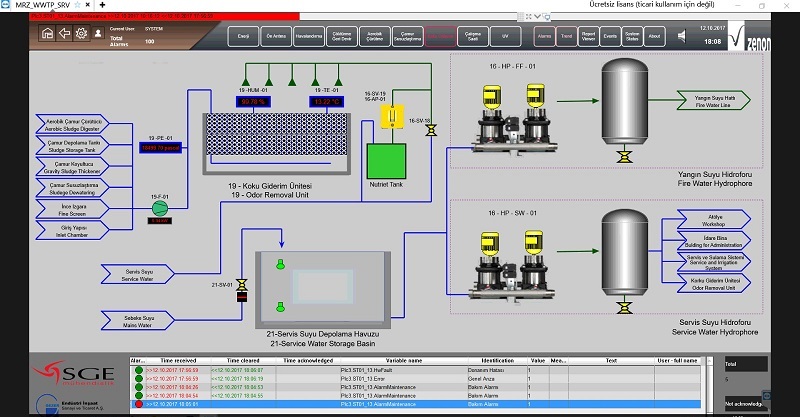
Task: Open the settings gear icon
Action: (81, 34)
